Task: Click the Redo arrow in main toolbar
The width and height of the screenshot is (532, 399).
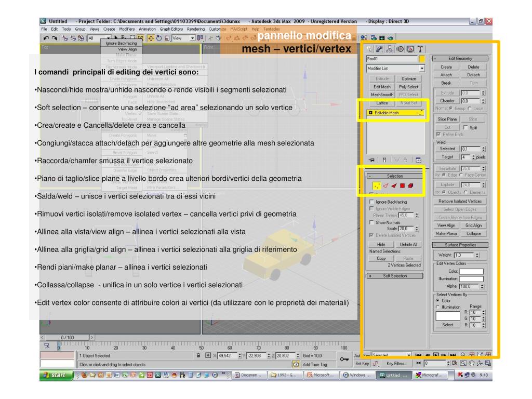Action: (x=54, y=38)
